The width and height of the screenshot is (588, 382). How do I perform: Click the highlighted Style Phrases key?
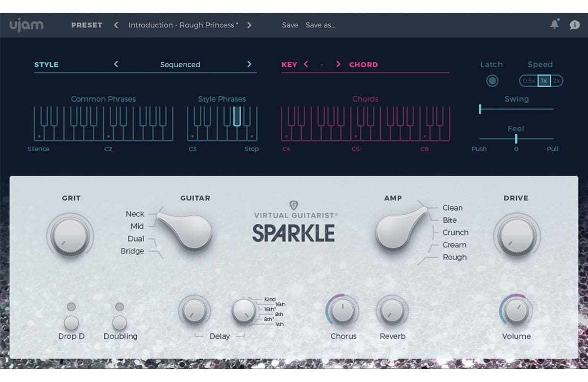tap(237, 117)
